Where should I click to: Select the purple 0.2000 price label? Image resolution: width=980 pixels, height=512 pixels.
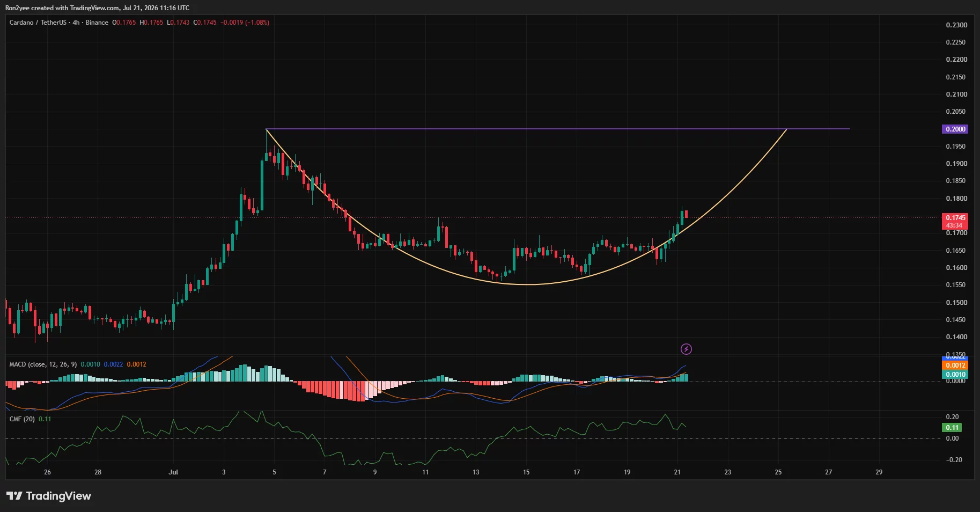(x=955, y=129)
